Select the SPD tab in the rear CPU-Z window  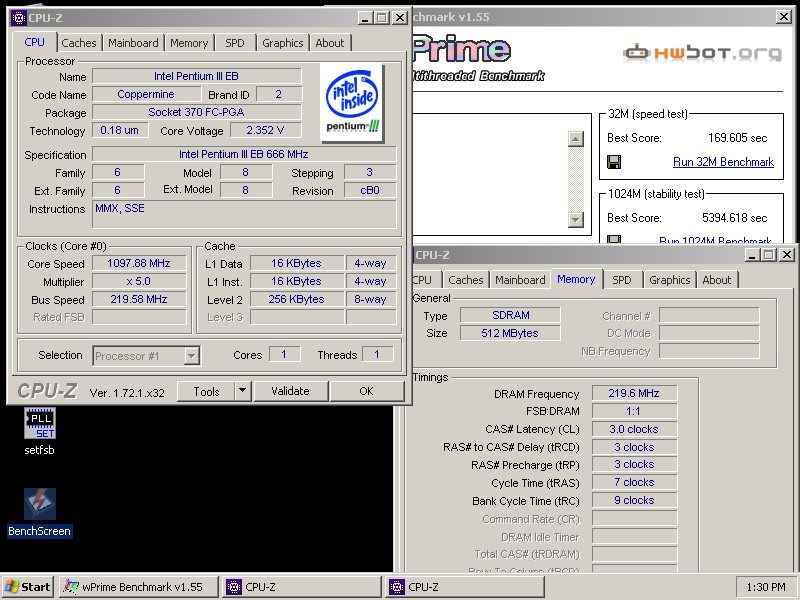(621, 280)
